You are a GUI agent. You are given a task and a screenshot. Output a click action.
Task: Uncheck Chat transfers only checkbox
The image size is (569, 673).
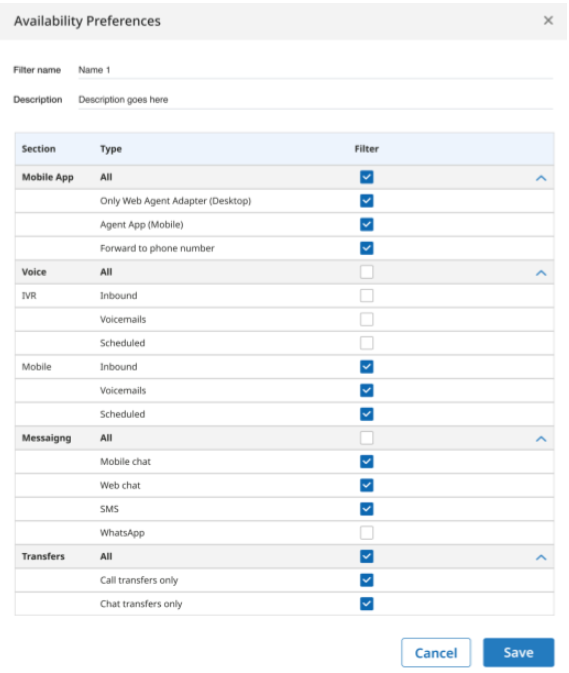click(x=366, y=603)
